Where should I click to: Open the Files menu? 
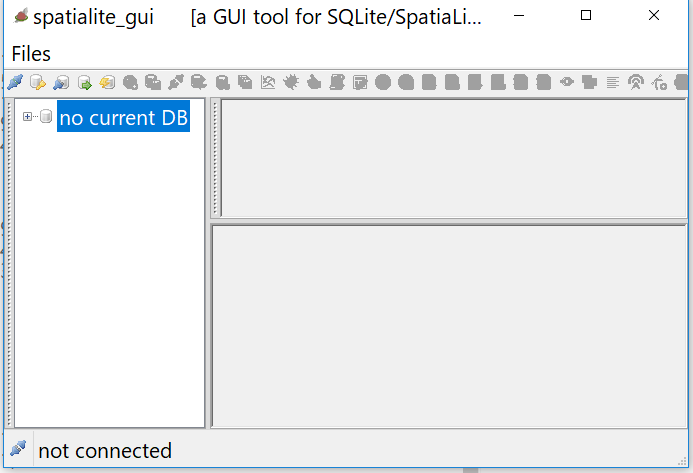(x=31, y=54)
